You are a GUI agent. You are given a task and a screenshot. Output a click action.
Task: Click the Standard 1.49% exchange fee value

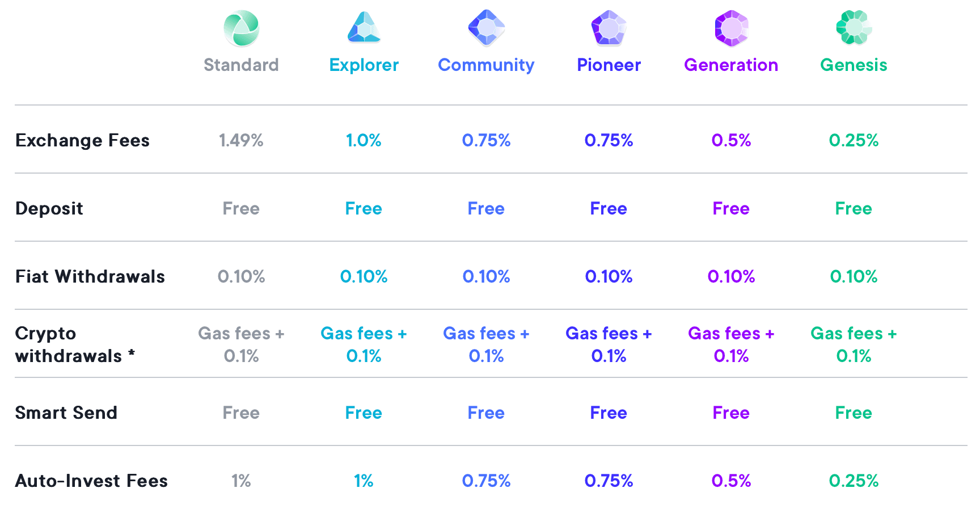point(241,140)
